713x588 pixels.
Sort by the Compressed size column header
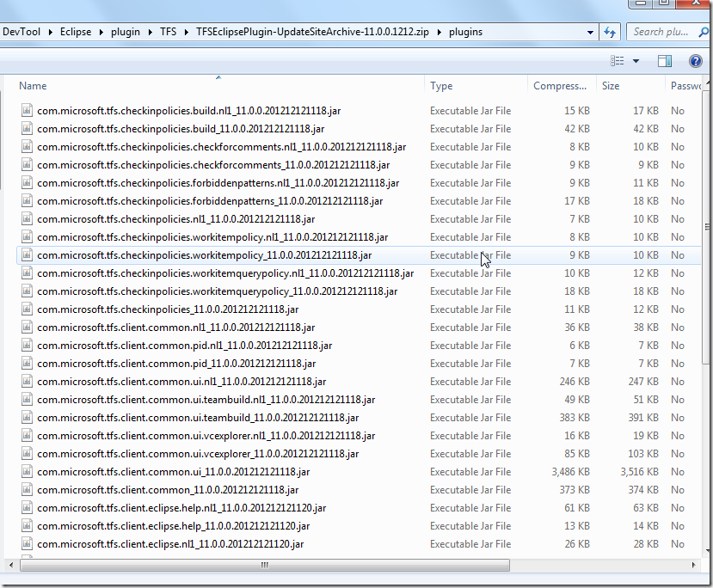tap(560, 86)
